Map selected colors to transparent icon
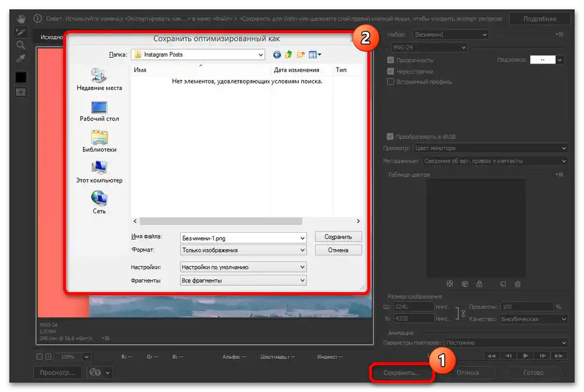The height and width of the screenshot is (392, 584). (450, 283)
